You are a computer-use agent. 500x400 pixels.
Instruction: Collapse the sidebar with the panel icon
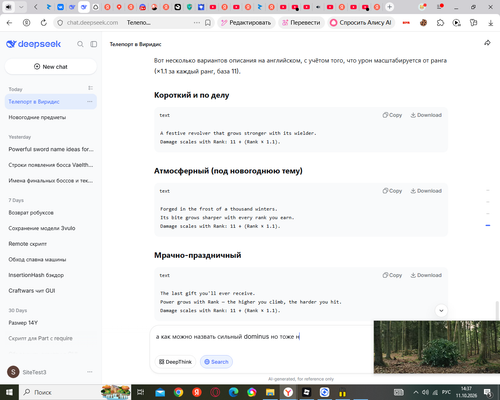click(x=94, y=44)
